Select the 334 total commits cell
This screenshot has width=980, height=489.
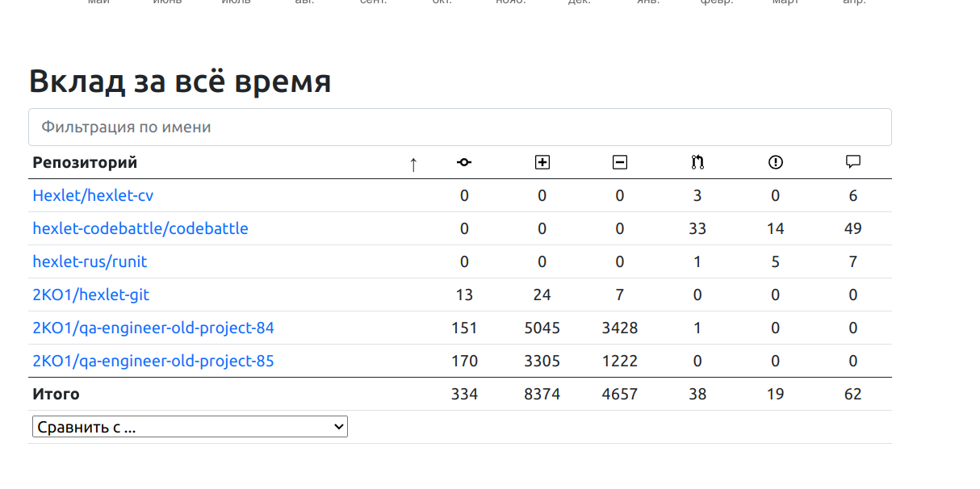point(464,394)
